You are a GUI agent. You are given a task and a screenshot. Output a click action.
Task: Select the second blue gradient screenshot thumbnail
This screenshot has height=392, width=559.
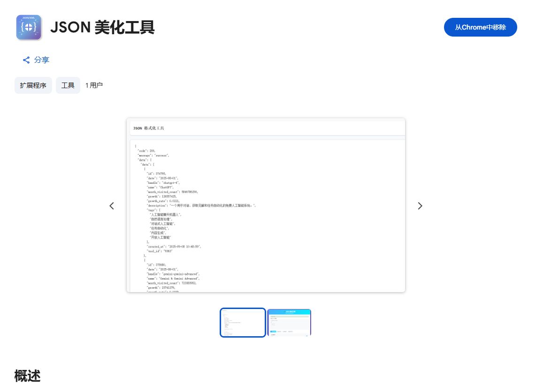(289, 322)
